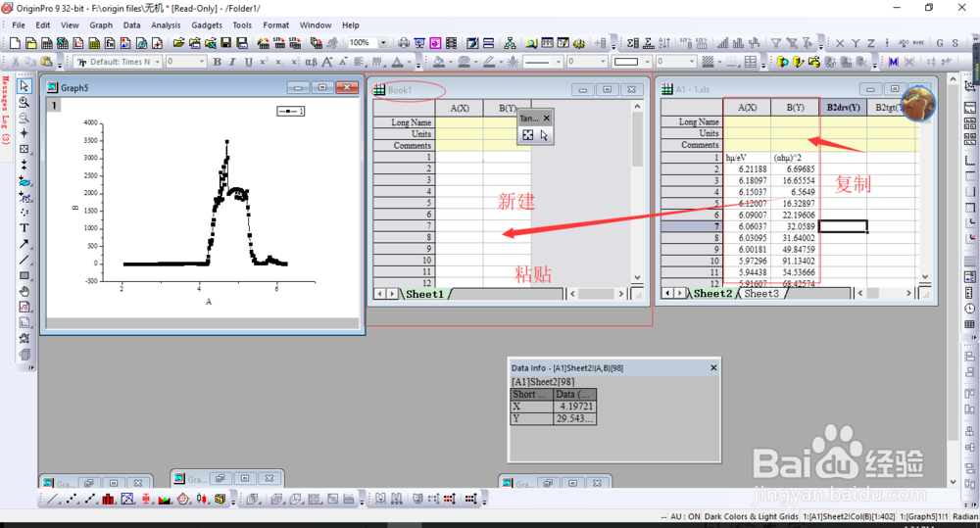Image resolution: width=980 pixels, height=528 pixels.
Task: Switch to Sheet3 tab in A1 workbook
Action: point(761,293)
